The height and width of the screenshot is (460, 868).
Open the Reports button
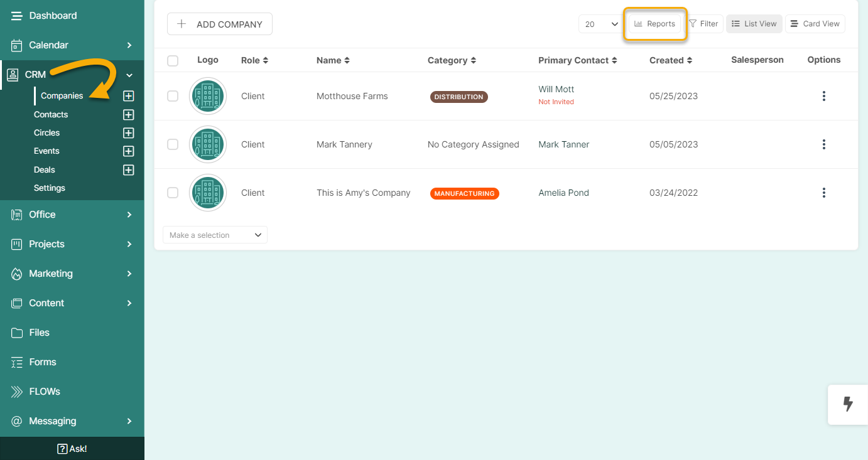654,24
